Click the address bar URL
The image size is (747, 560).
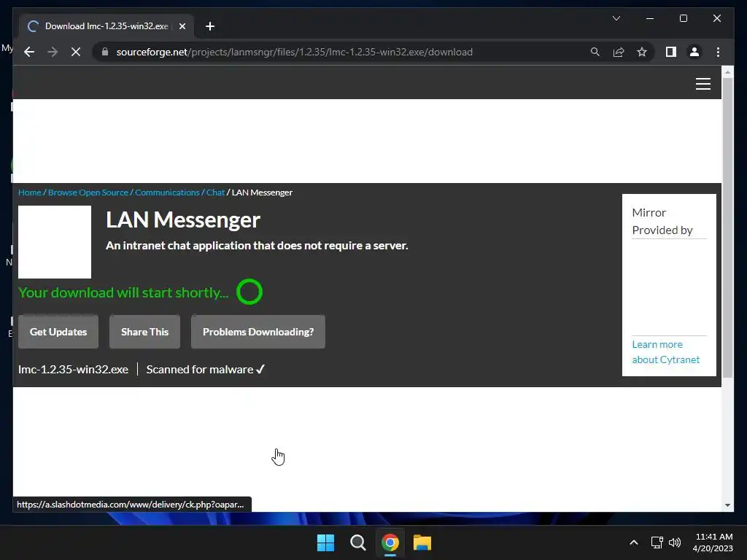tap(295, 52)
